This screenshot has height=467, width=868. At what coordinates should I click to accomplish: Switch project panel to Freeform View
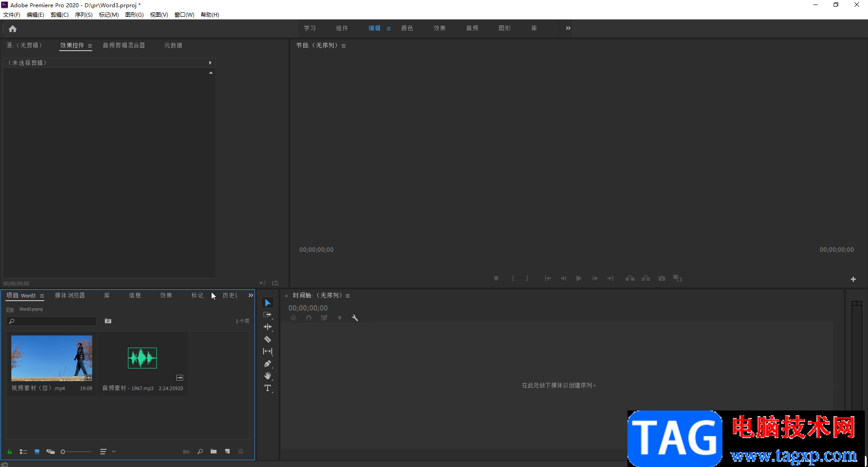click(x=51, y=452)
